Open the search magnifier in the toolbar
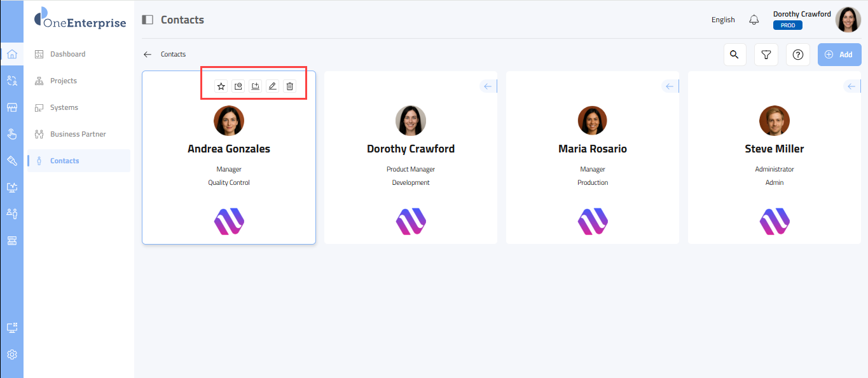868x378 pixels. click(x=734, y=55)
